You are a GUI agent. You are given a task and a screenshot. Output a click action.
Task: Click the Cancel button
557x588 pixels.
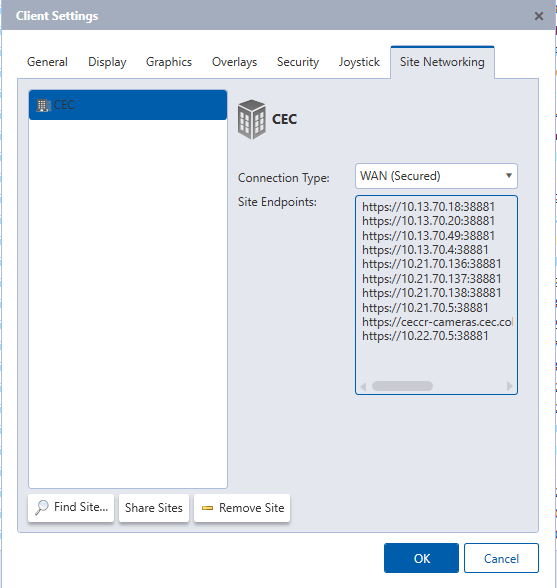pyautogui.click(x=501, y=558)
